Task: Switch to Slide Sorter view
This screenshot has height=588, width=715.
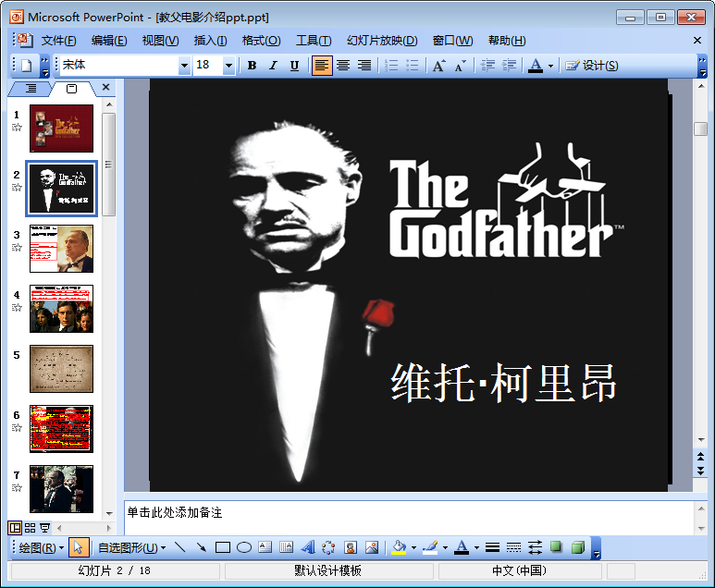Action: coord(31,528)
